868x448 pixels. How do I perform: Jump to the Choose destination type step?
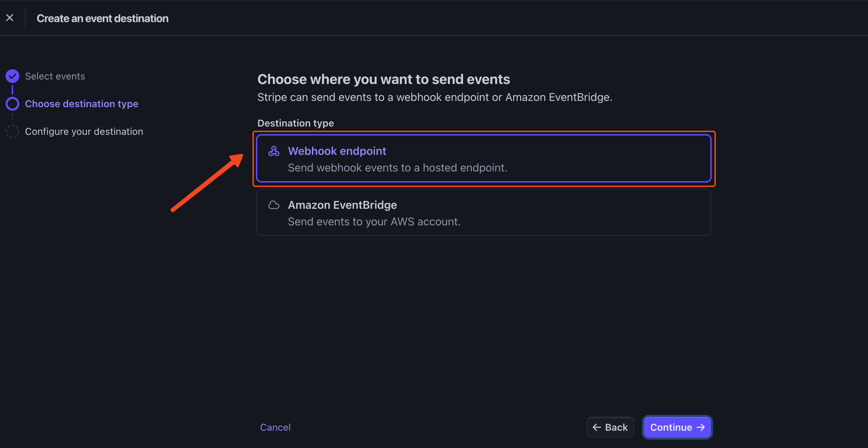point(82,104)
